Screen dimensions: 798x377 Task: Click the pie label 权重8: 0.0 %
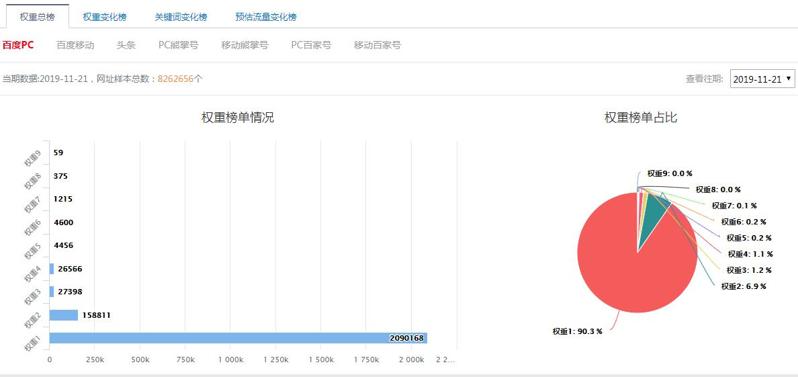pos(718,189)
